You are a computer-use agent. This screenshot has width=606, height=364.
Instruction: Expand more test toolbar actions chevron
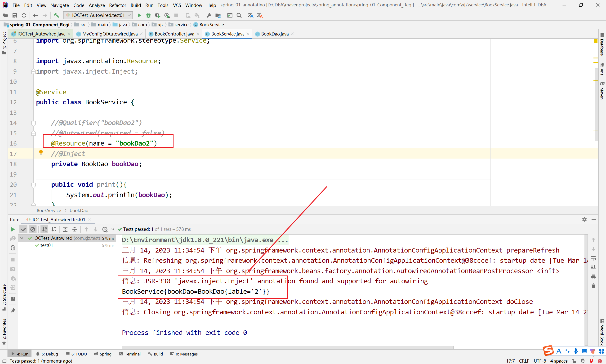click(113, 229)
